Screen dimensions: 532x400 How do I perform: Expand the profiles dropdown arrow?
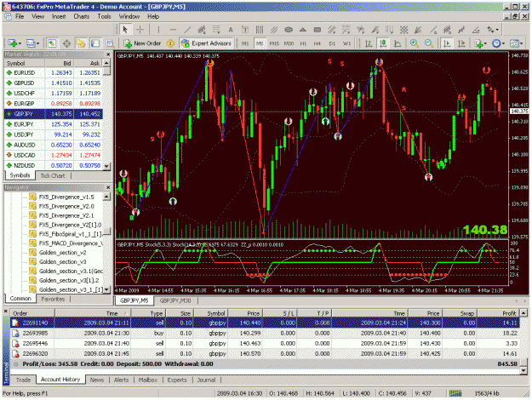37,43
